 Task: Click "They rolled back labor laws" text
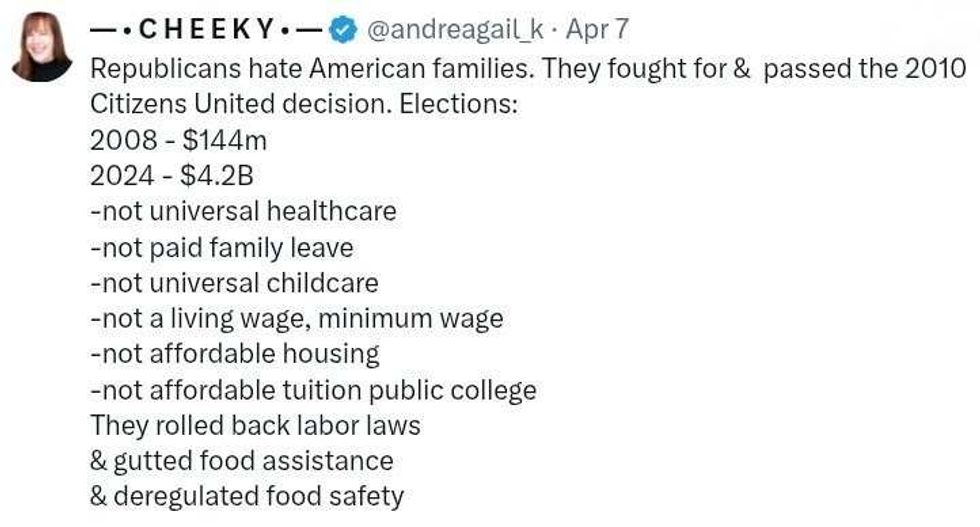[255, 425]
